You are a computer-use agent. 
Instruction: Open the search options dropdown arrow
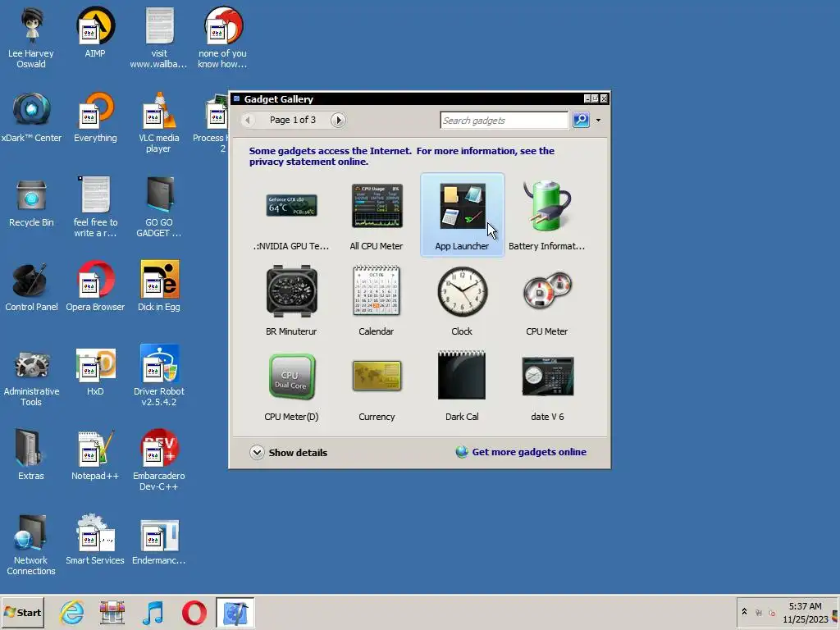pos(598,120)
